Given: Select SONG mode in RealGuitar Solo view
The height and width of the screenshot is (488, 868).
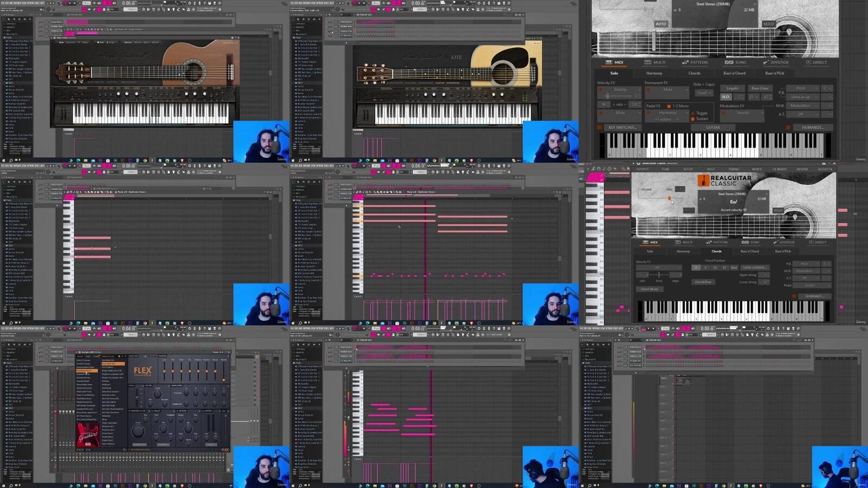Looking at the screenshot, I should coord(736,62).
